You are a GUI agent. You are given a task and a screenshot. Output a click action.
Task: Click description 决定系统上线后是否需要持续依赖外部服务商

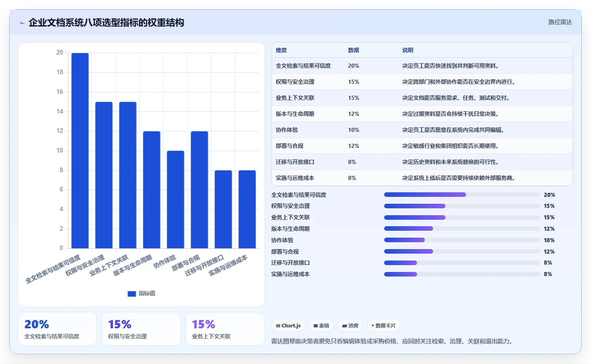tap(458, 178)
